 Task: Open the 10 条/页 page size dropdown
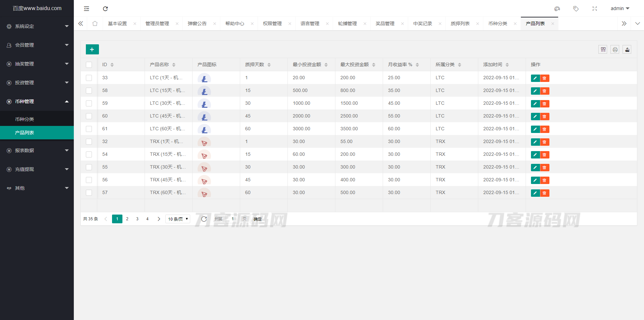click(178, 219)
